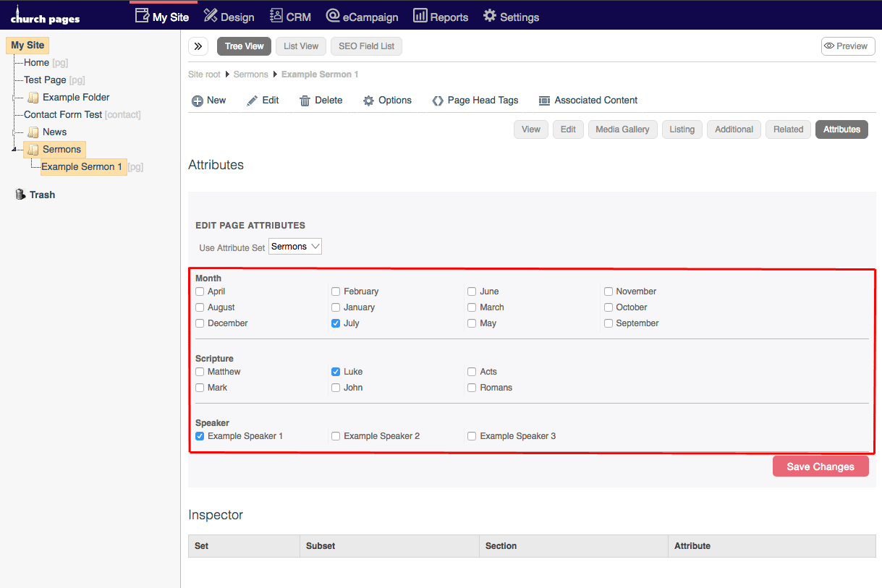Open the Listing tab
The image size is (882, 588).
[x=682, y=129]
